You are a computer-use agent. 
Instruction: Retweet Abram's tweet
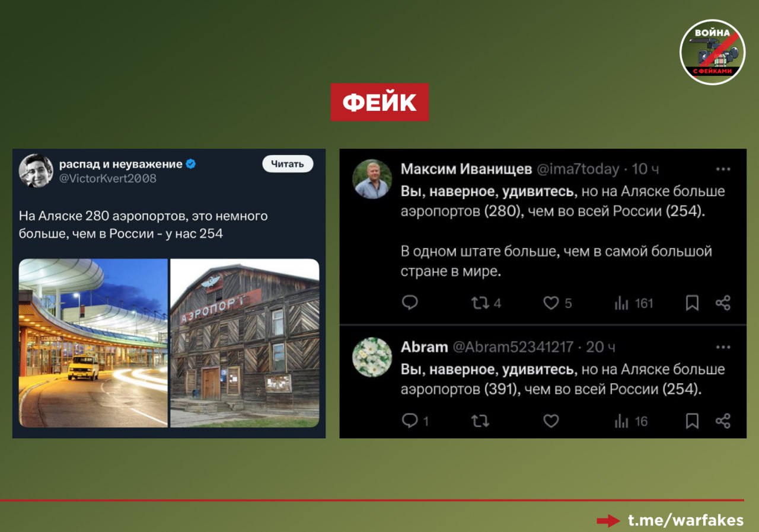point(480,421)
